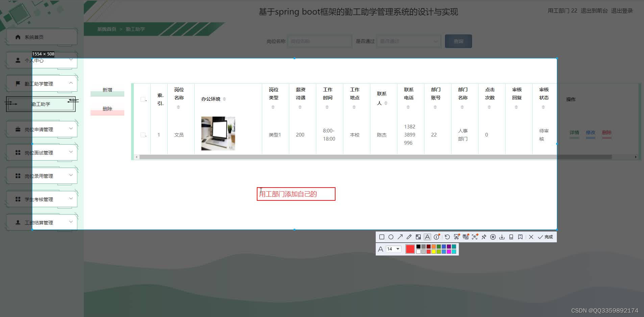Click the red 删除 link in the row
Viewport: 644px width, 317px height.
pyautogui.click(x=607, y=132)
